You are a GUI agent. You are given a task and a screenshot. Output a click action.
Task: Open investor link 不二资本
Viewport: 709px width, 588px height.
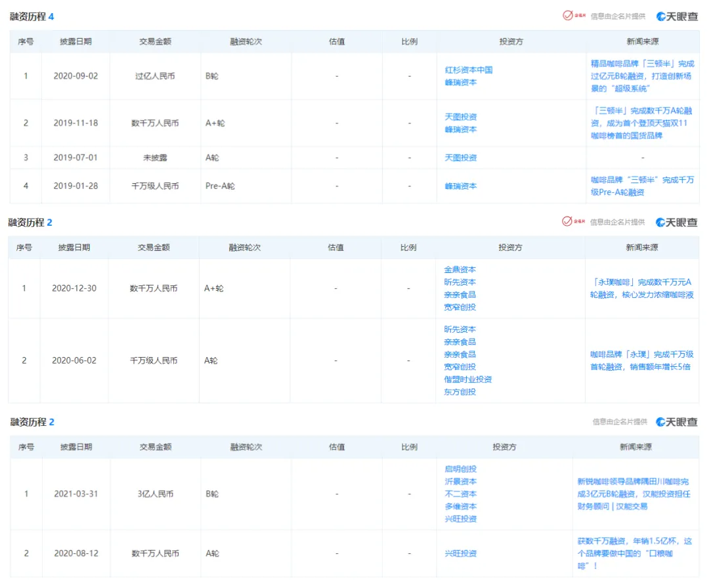tap(460, 494)
